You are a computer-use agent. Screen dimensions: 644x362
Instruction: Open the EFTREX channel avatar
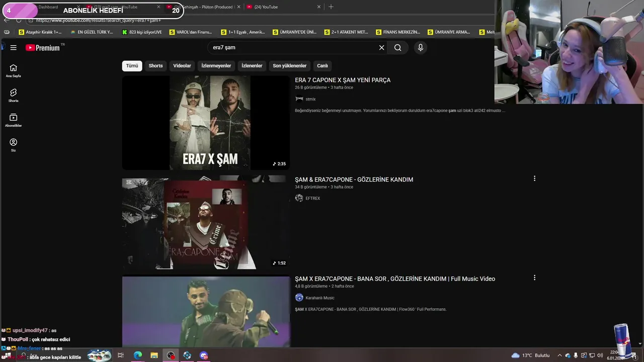[x=299, y=198]
